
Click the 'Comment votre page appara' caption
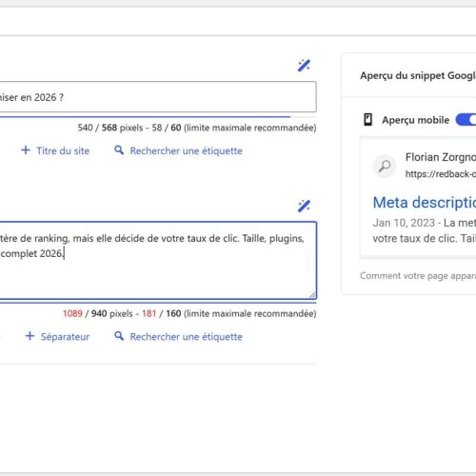(418, 276)
